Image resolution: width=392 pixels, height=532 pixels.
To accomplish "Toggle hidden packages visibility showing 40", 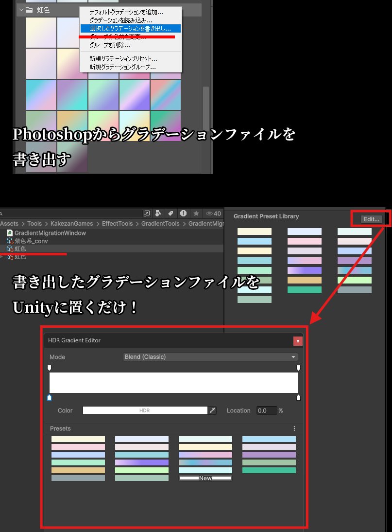I will pos(213,213).
